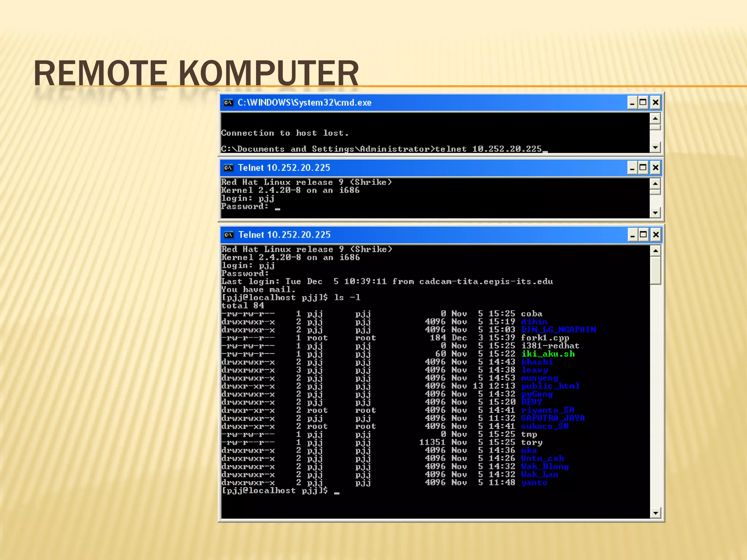Maximize the cmd.exe window

click(643, 103)
